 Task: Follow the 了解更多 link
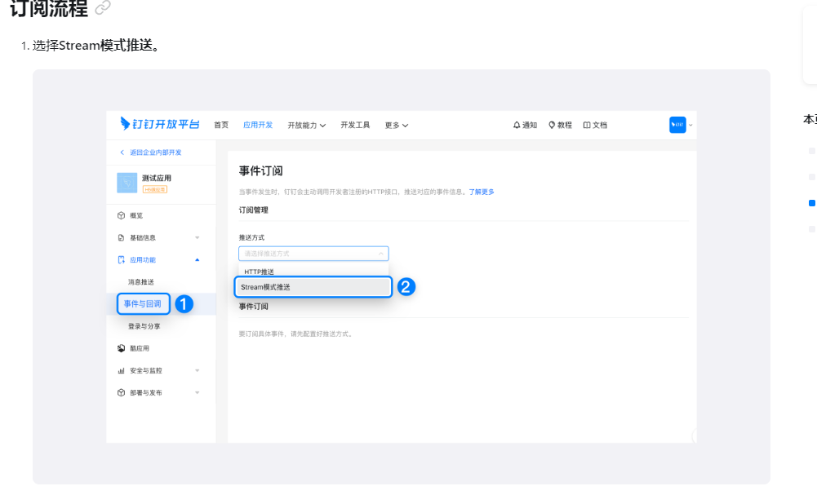click(482, 192)
